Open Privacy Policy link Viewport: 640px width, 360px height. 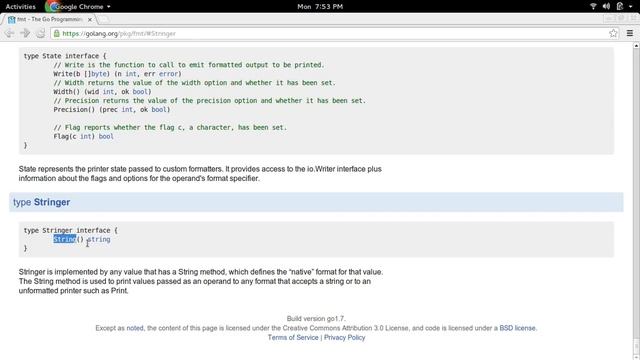coord(344,338)
